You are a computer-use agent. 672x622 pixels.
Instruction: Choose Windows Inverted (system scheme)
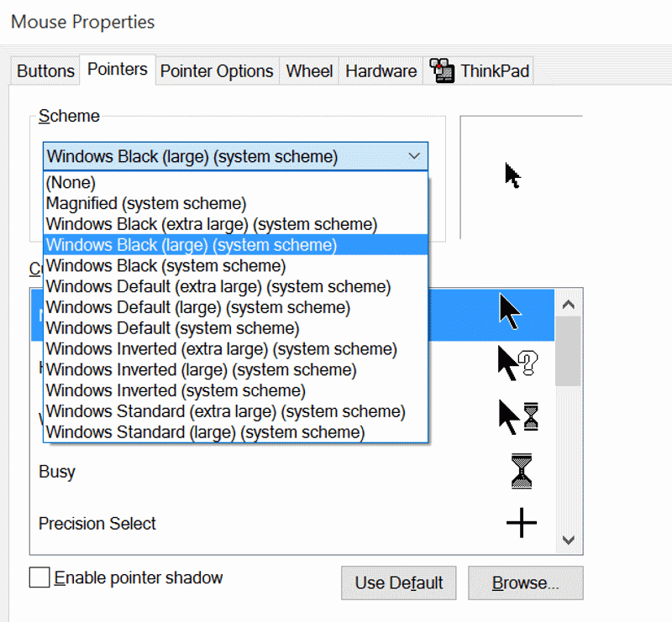pos(235,390)
